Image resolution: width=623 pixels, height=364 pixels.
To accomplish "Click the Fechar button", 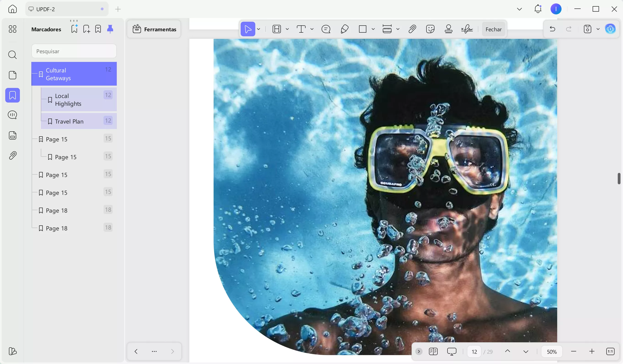I will coord(493,29).
